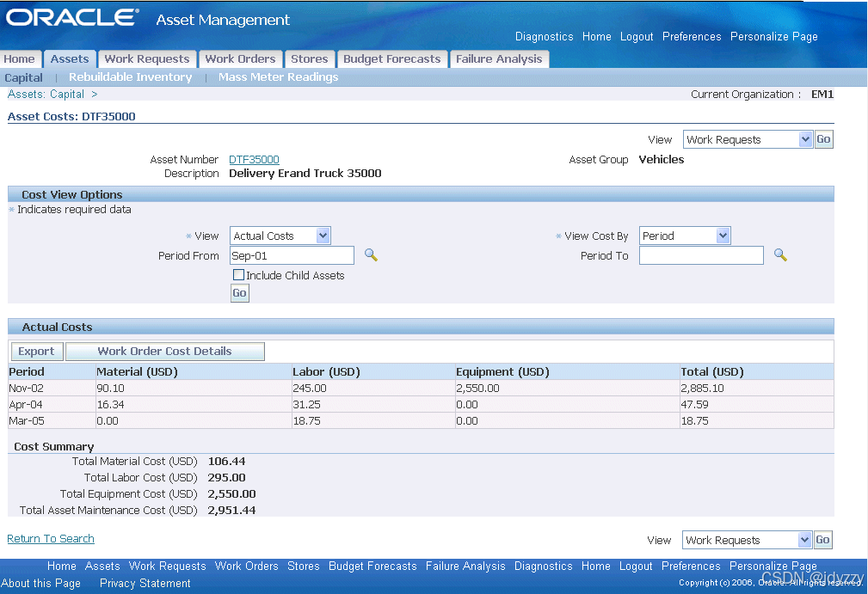Image resolution: width=868 pixels, height=594 pixels.
Task: Switch to the Stores tab
Action: [310, 58]
